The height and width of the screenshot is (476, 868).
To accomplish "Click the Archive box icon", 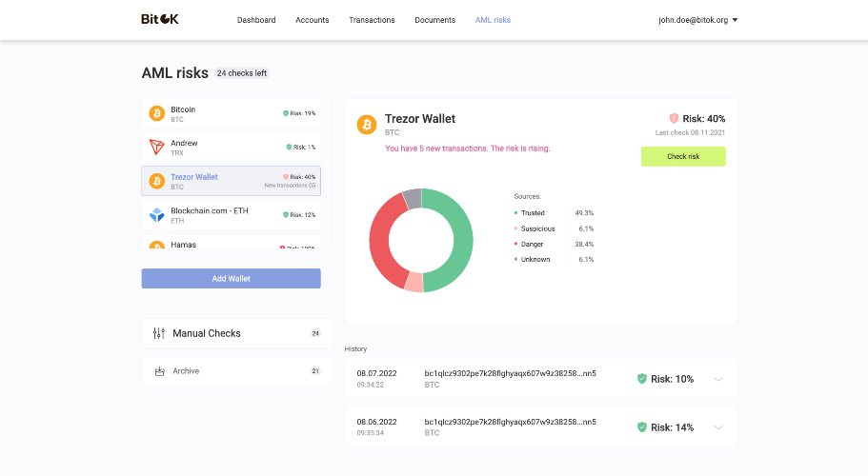I will [159, 371].
